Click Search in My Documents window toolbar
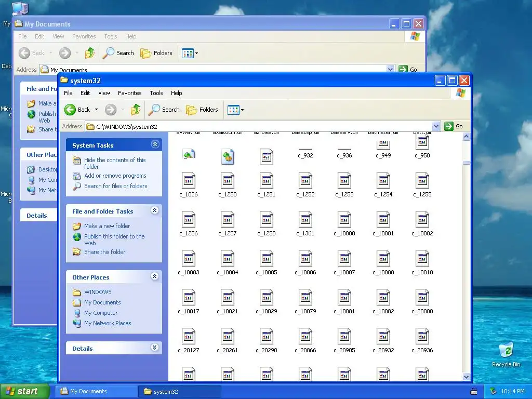Viewport: 532px width, 399px height. (x=118, y=53)
